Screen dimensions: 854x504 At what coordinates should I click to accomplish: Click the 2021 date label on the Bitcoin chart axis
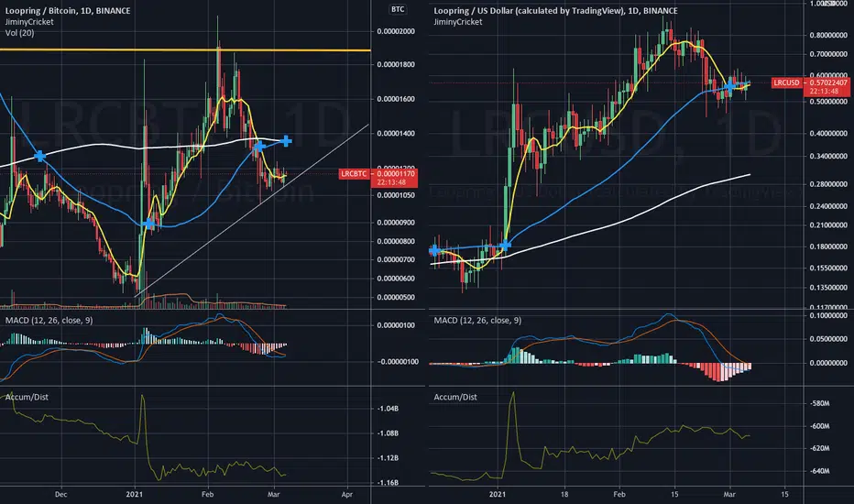tap(134, 495)
